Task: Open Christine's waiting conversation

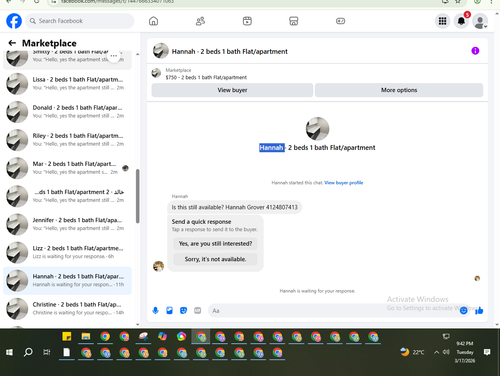Action: coord(67,309)
